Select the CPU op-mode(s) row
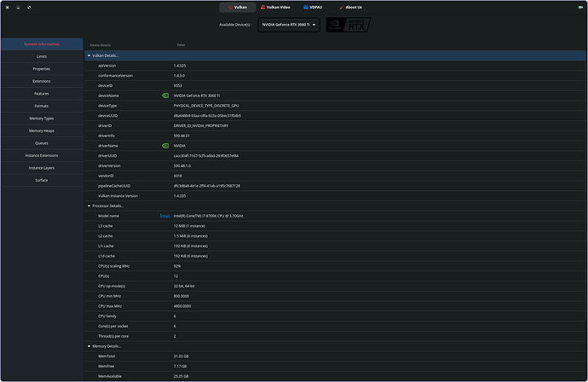Image resolution: width=588 pixels, height=382 pixels. pyautogui.click(x=335, y=286)
